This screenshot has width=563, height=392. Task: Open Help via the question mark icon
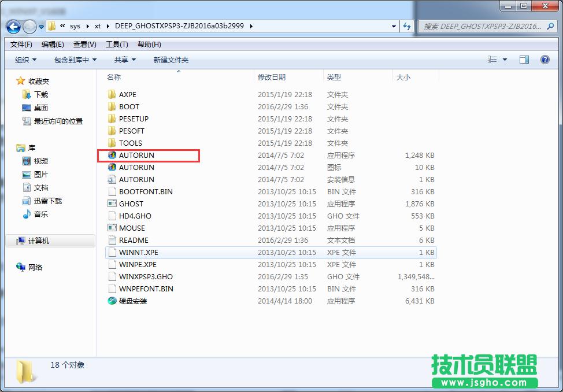click(546, 60)
